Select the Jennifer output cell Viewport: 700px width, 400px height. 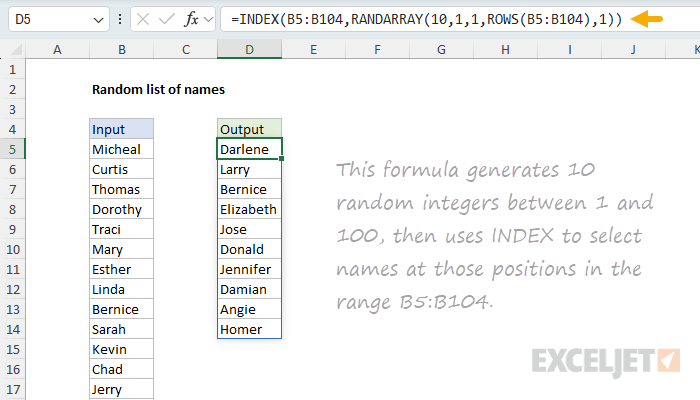250,270
